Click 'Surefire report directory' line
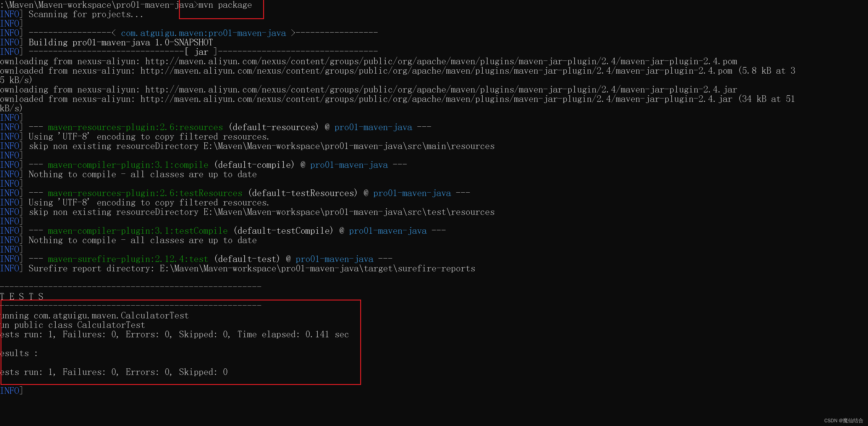Image resolution: width=868 pixels, height=426 pixels. (x=252, y=269)
